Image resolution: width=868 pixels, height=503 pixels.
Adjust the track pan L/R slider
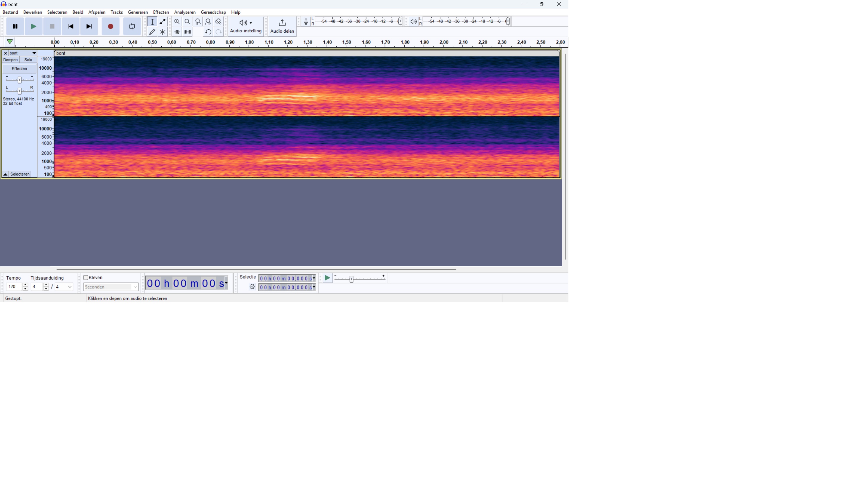pos(20,91)
